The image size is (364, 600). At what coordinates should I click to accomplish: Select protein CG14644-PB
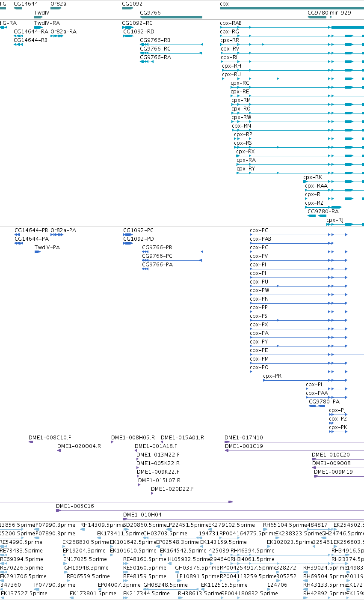click(31, 230)
